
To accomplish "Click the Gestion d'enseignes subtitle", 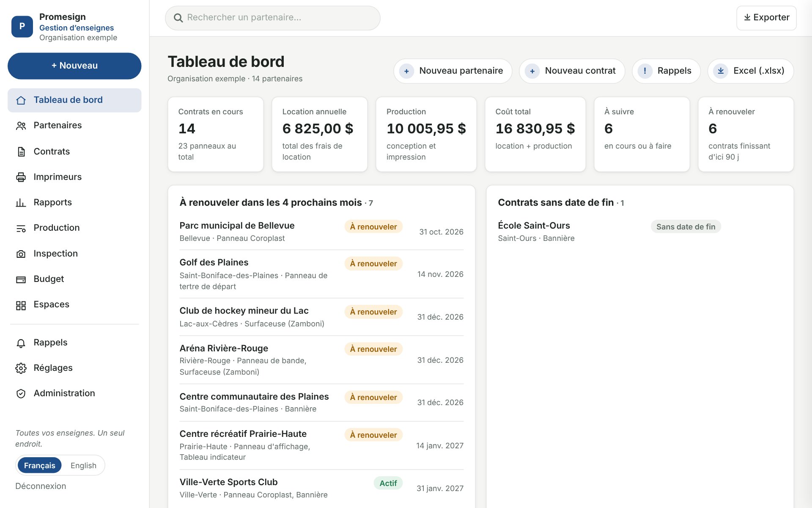I will tap(77, 28).
